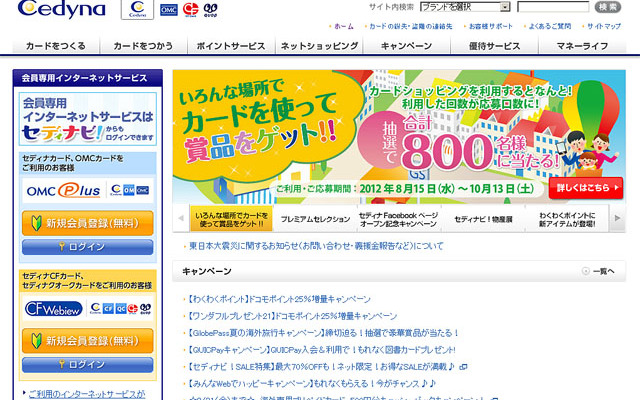Open ポイントサービス menu tab
Image resolution: width=640 pixels, height=400 pixels.
coord(231,46)
